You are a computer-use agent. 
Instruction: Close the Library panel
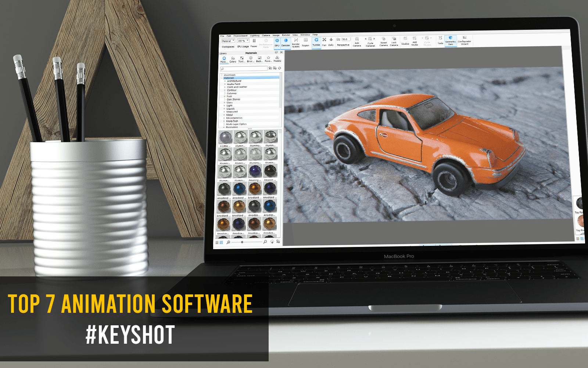tap(282, 52)
